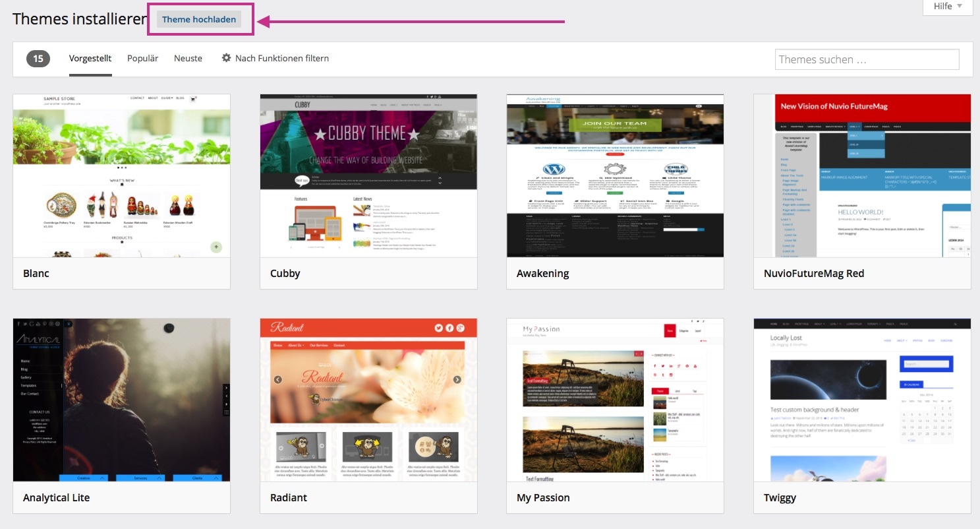
Task: Click the right slider arrow in Radiant preview
Action: (457, 379)
